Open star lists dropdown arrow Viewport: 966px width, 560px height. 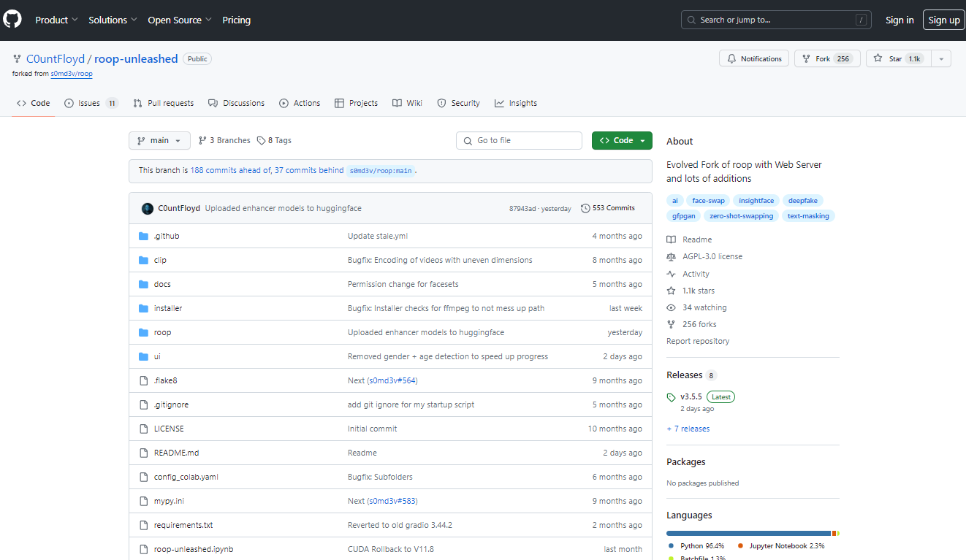pos(941,59)
